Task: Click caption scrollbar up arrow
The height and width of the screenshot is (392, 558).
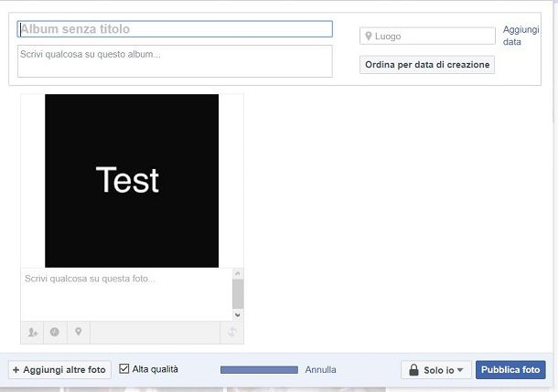Action: 238,273
